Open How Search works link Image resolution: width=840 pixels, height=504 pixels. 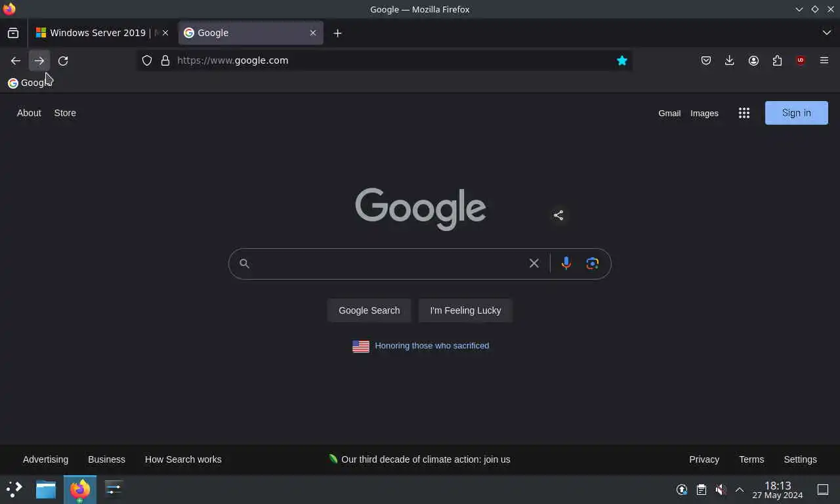183,459
